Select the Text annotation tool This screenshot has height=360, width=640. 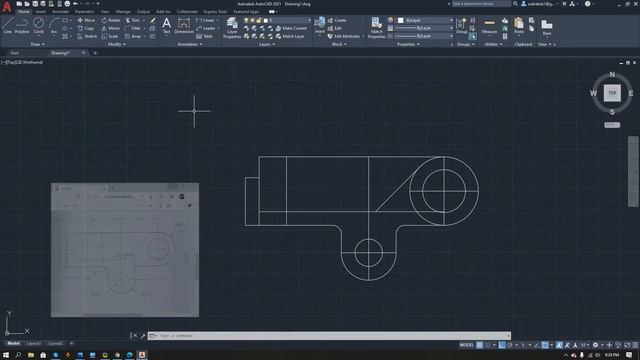pos(167,25)
